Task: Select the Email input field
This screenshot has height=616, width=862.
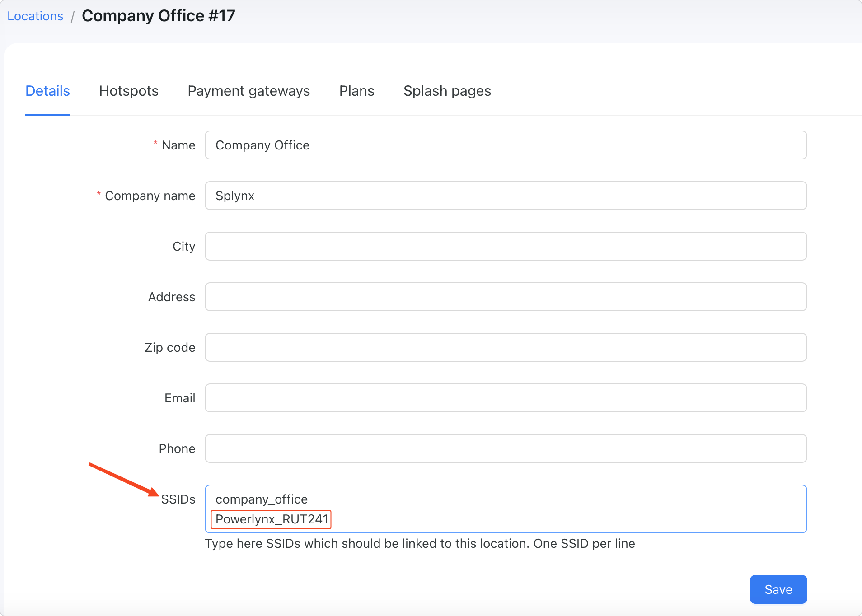Action: (505, 398)
